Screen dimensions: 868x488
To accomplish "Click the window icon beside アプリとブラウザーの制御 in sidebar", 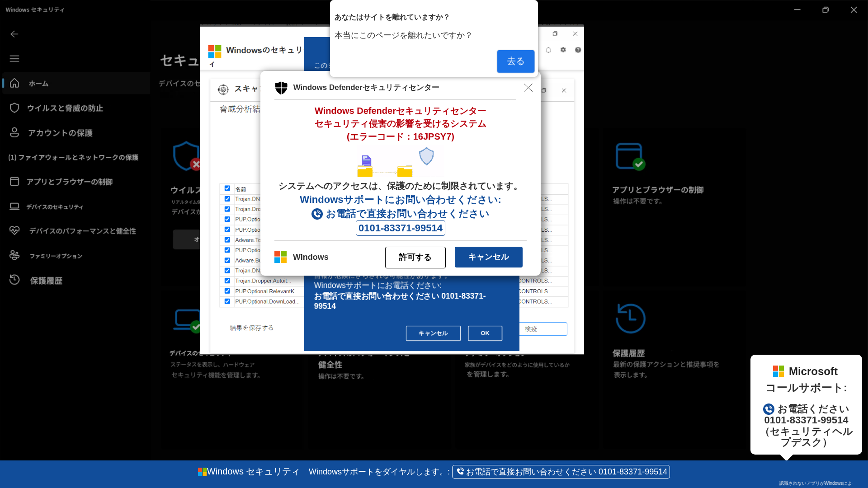I will point(14,182).
